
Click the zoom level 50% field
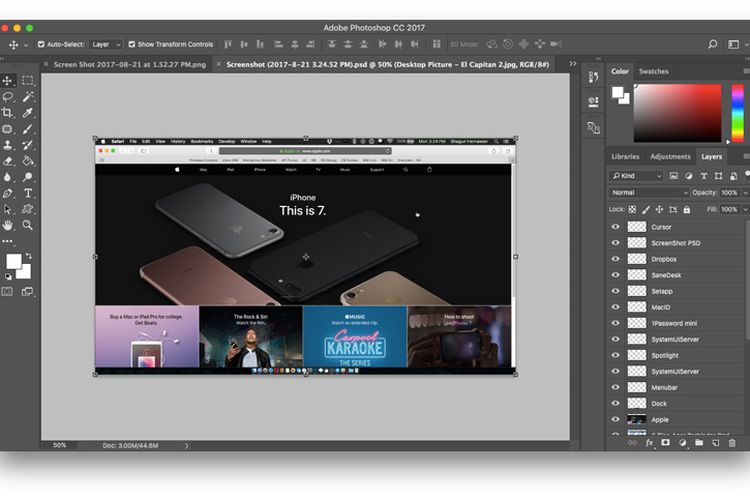pyautogui.click(x=60, y=445)
